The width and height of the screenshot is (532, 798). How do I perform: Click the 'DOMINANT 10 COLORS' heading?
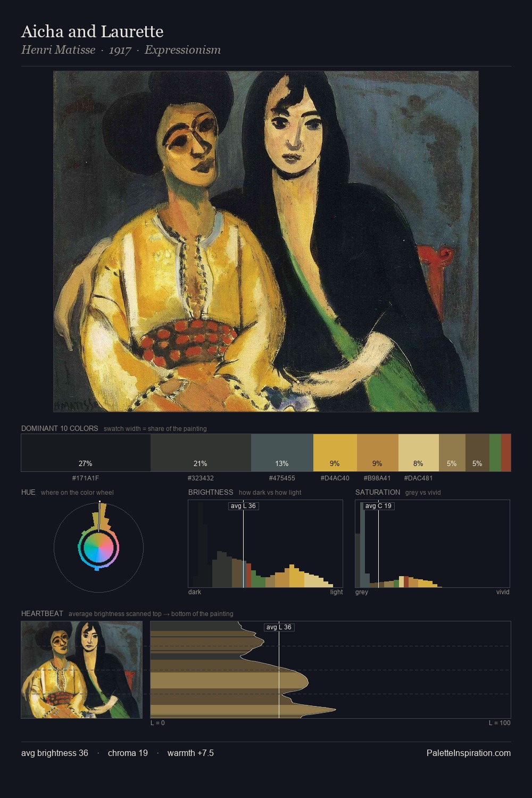pyautogui.click(x=60, y=428)
